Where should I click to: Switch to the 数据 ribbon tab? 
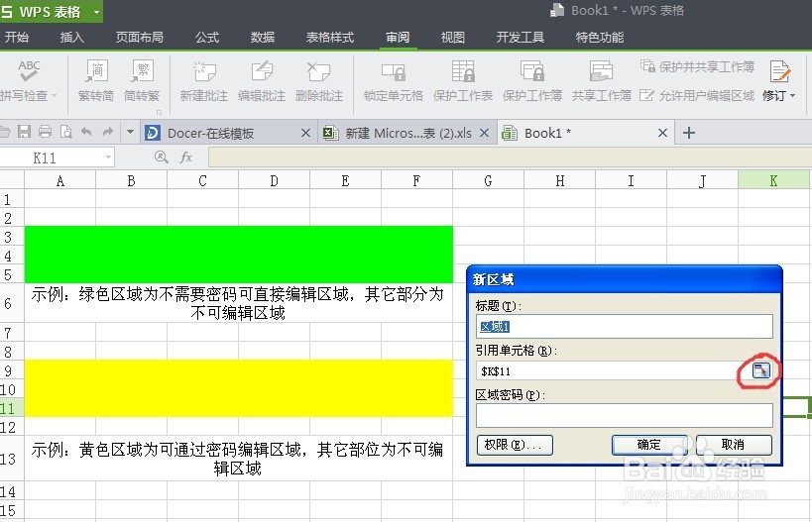(x=263, y=38)
